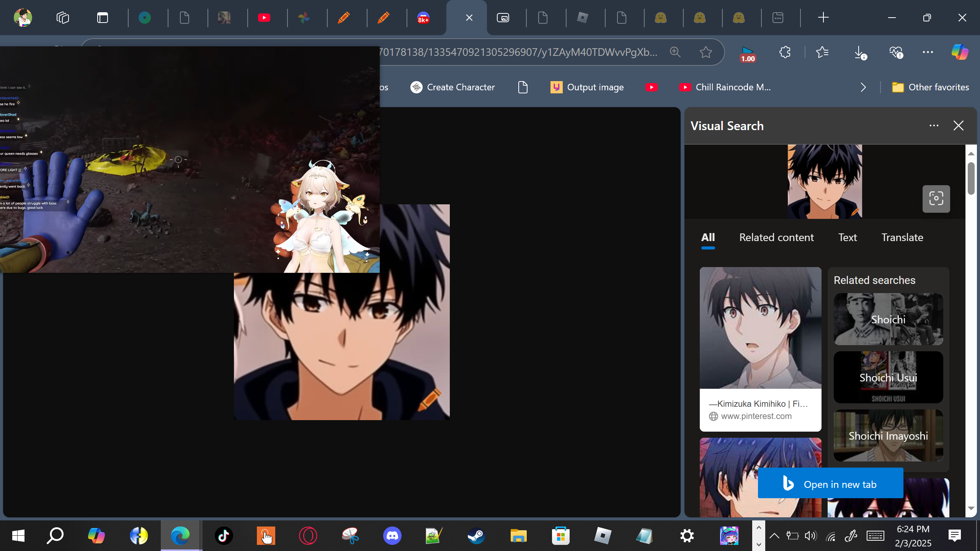
Task: Close the Visual Search panel
Action: (959, 126)
